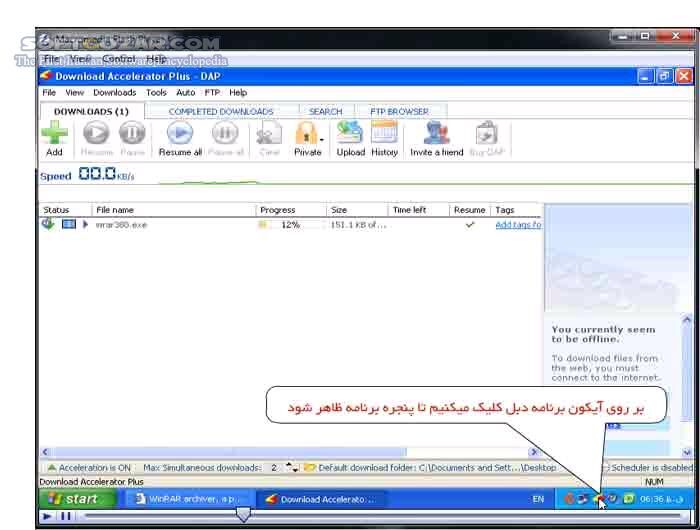
Task: Open the Private dropdown arrow
Action: [x=321, y=140]
